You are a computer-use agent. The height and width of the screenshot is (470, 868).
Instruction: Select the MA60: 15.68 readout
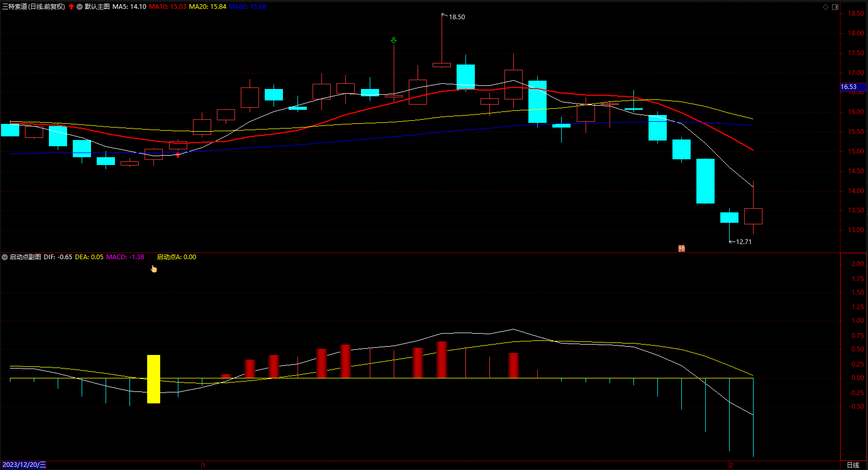[x=248, y=7]
